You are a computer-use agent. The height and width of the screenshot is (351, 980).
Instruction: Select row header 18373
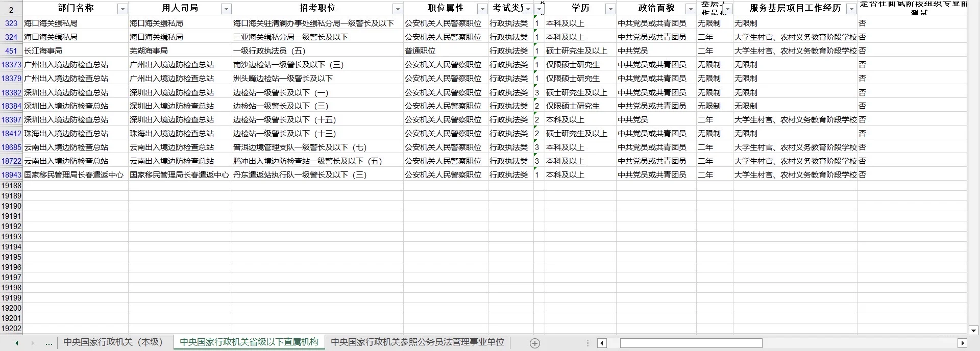[x=11, y=65]
